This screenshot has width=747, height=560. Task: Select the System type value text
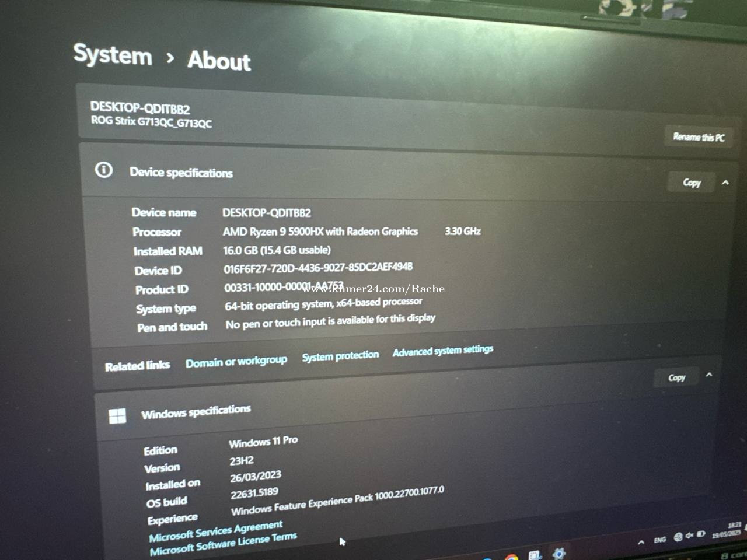pyautogui.click(x=323, y=304)
